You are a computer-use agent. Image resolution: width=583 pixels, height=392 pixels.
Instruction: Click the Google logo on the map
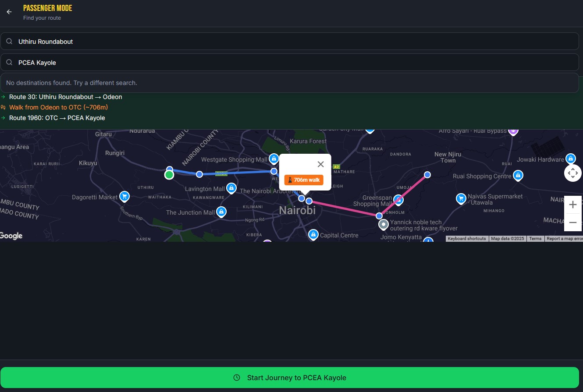click(11, 236)
